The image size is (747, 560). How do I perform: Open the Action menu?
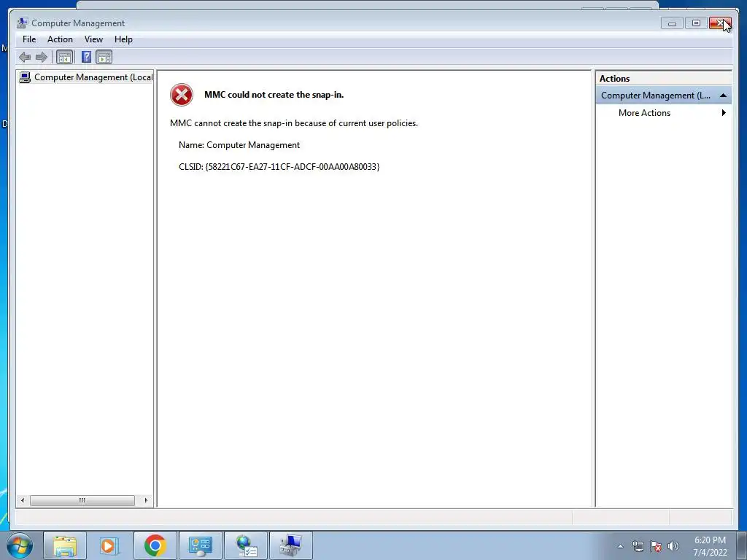(60, 39)
